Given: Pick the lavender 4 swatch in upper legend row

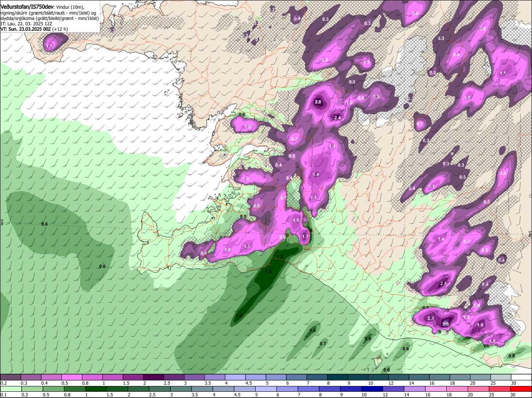Looking at the screenshot, I should click(236, 377).
